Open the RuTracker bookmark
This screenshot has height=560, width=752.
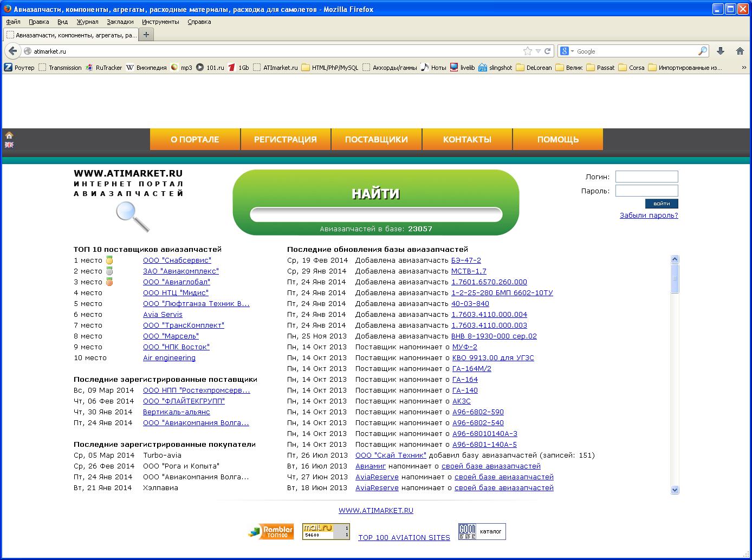coord(104,68)
